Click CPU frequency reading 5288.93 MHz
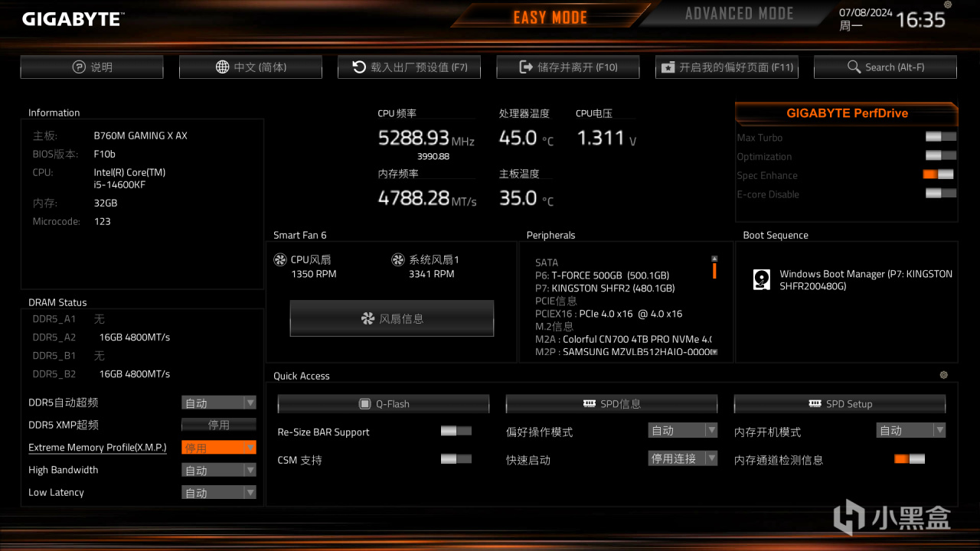 coord(426,139)
